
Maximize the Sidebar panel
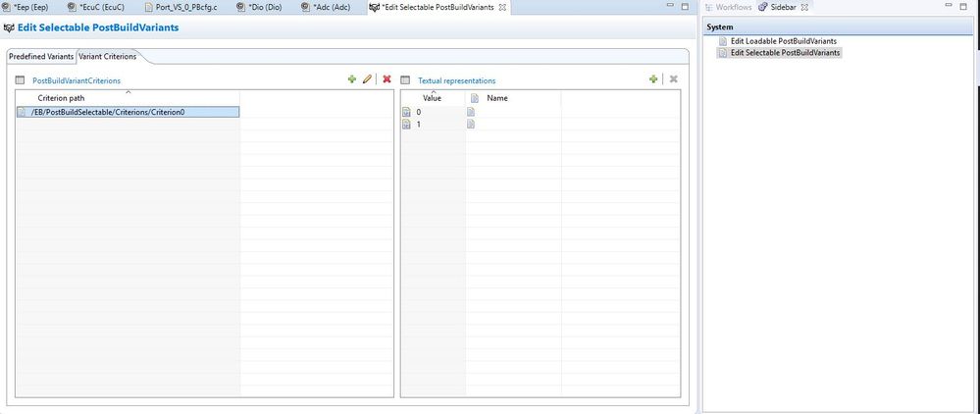point(965,6)
